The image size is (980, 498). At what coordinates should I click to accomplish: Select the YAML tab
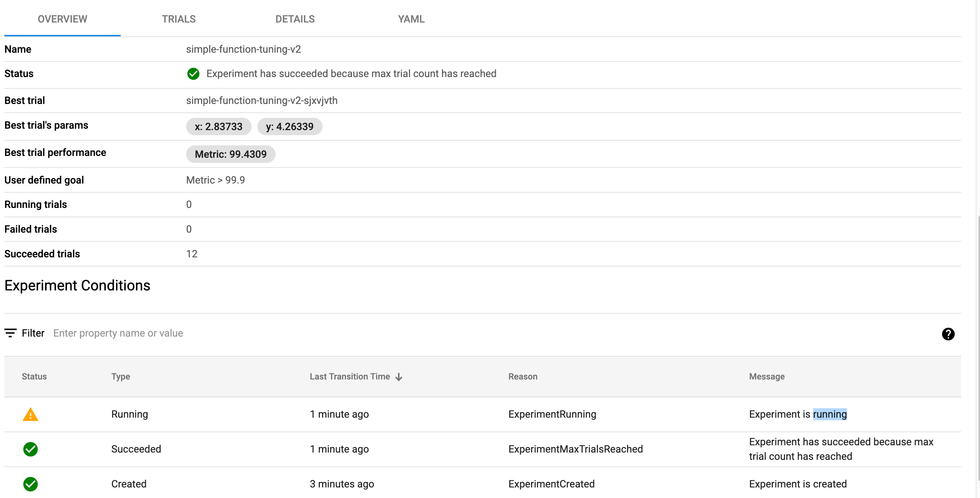coord(411,19)
